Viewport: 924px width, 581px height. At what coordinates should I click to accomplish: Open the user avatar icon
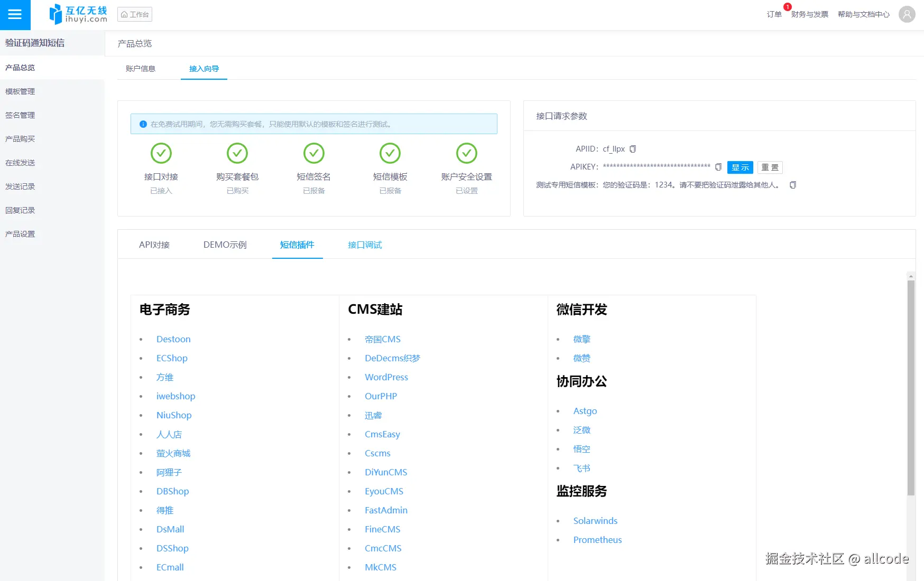click(x=907, y=14)
